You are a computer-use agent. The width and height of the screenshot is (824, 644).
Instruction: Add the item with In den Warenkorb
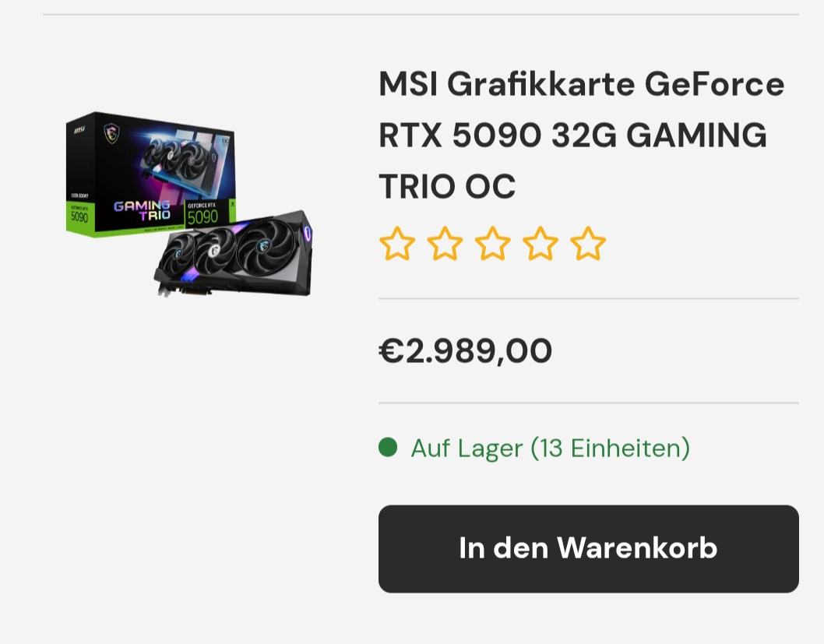(x=589, y=549)
